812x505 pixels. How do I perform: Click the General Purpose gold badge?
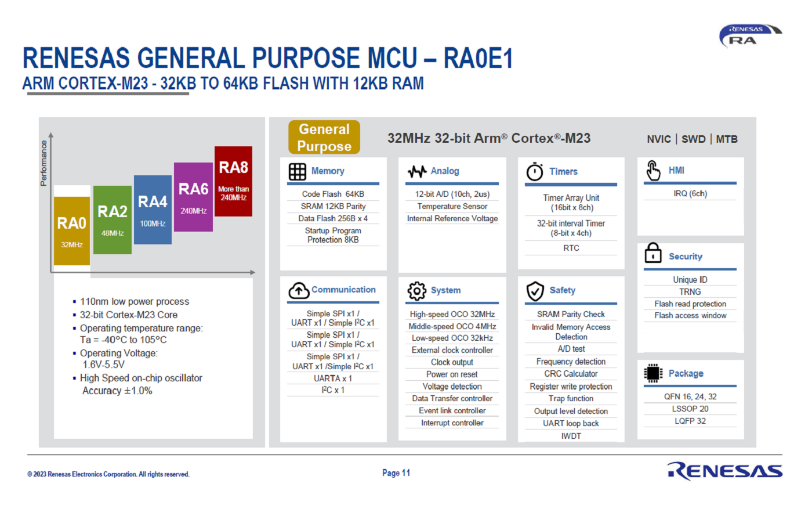click(x=324, y=138)
